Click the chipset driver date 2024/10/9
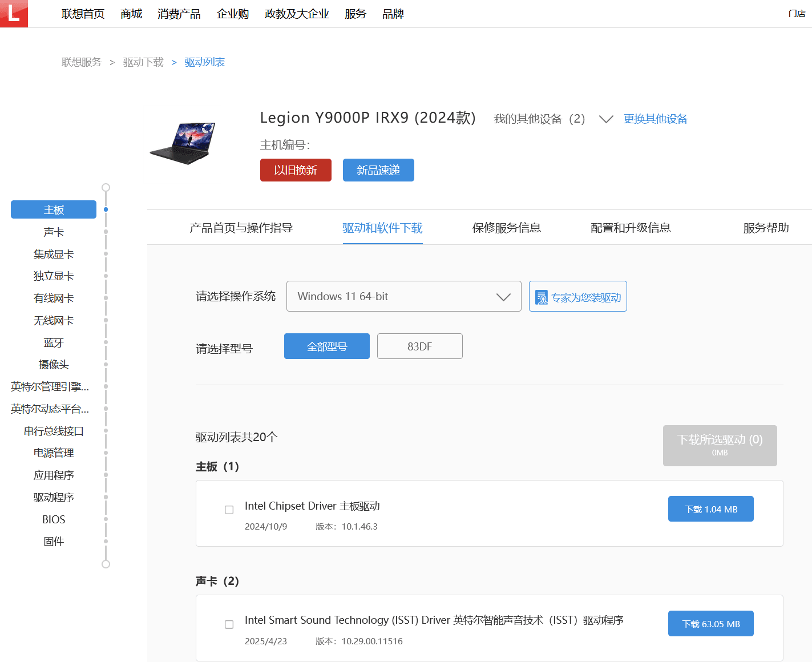The width and height of the screenshot is (812, 662). [266, 527]
